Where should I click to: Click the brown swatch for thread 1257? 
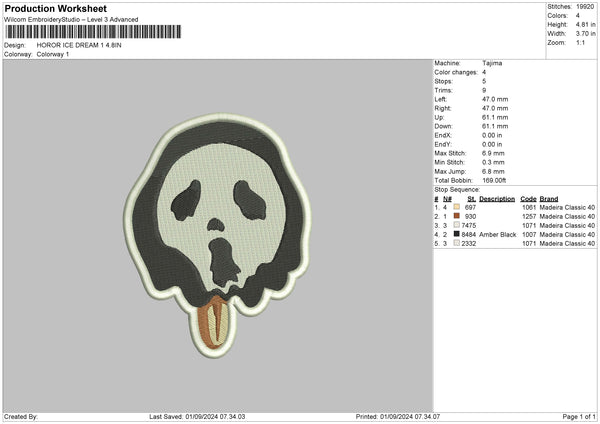tap(457, 216)
